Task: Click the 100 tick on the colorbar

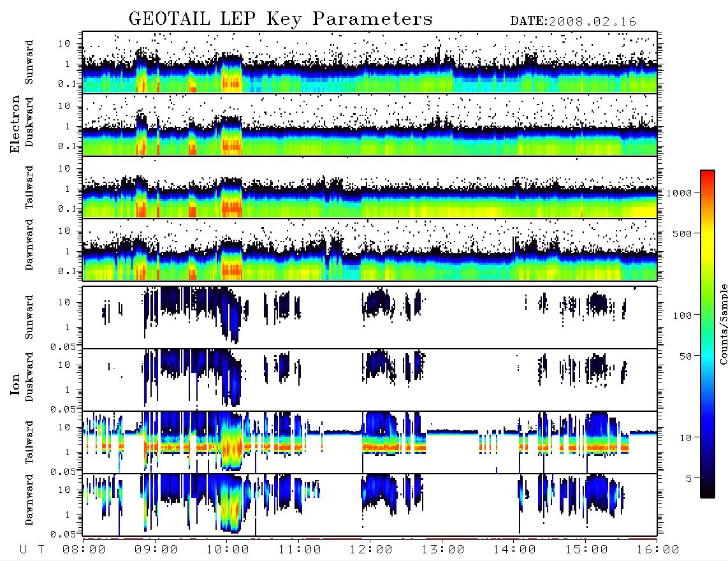Action: pyautogui.click(x=683, y=316)
